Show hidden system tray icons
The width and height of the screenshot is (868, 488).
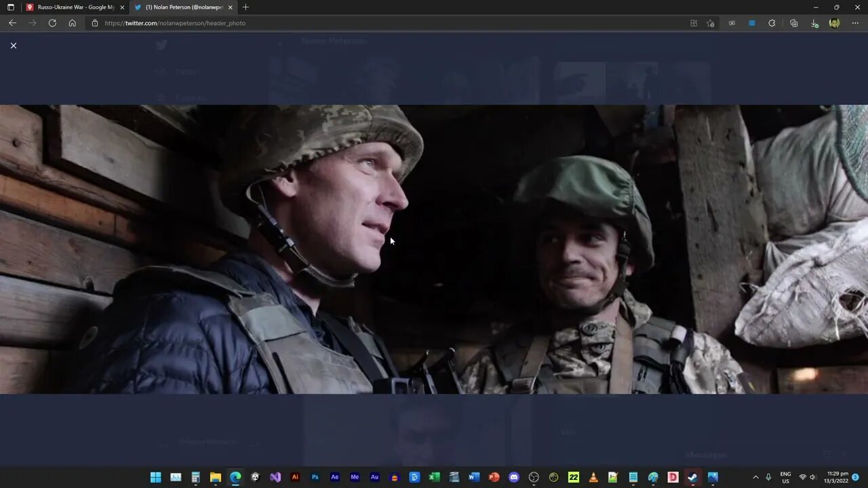pos(755,477)
